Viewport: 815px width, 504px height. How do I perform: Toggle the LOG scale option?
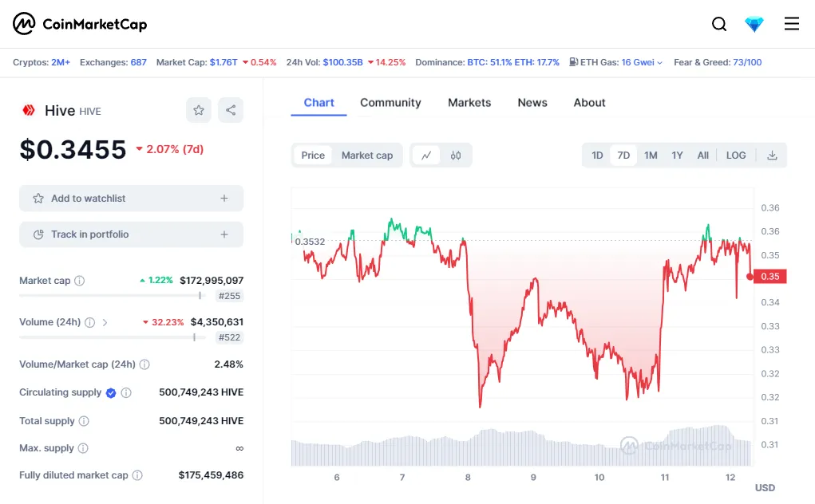(x=735, y=156)
